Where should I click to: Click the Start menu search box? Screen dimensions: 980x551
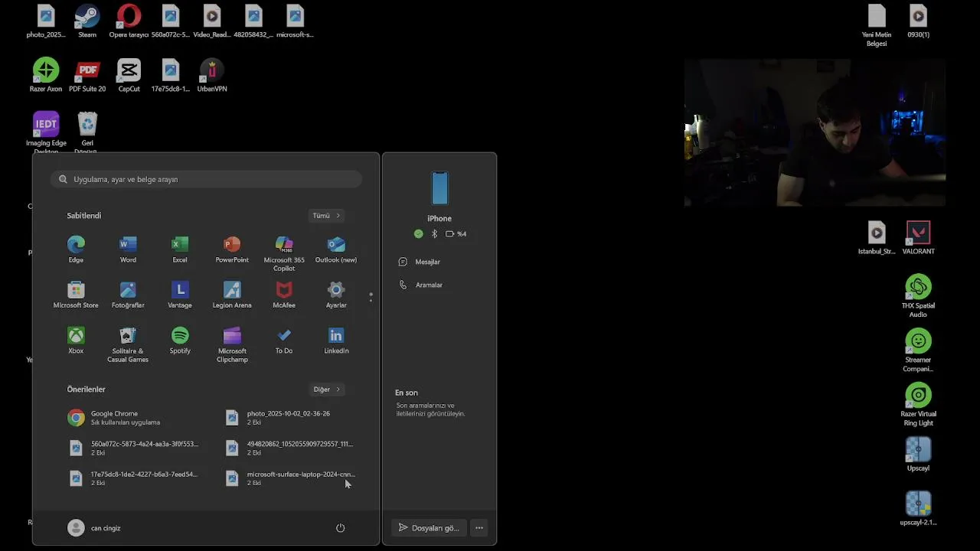(206, 179)
